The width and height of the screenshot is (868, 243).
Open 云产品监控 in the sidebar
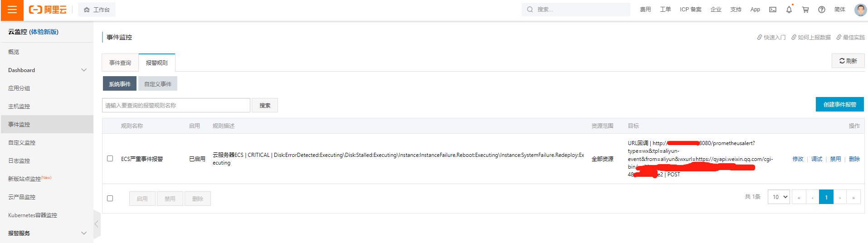click(x=47, y=197)
